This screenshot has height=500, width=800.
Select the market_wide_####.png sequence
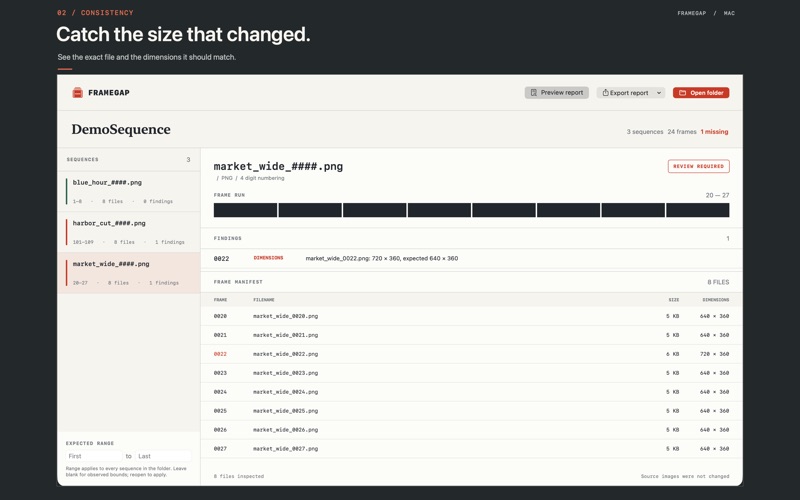click(x=129, y=273)
